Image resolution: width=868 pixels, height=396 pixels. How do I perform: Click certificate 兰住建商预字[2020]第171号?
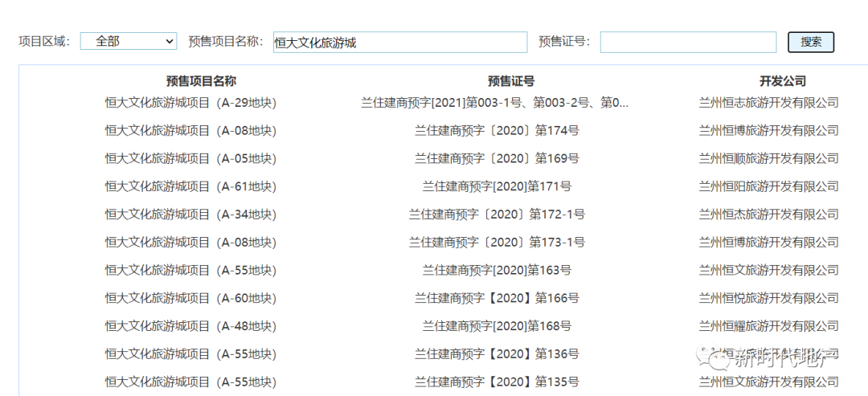tap(497, 186)
